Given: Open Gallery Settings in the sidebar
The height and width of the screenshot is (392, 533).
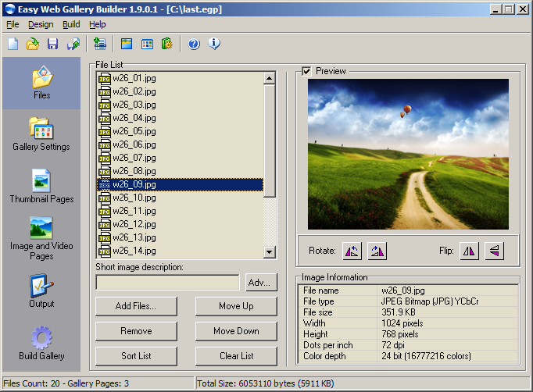Looking at the screenshot, I should coord(41,134).
